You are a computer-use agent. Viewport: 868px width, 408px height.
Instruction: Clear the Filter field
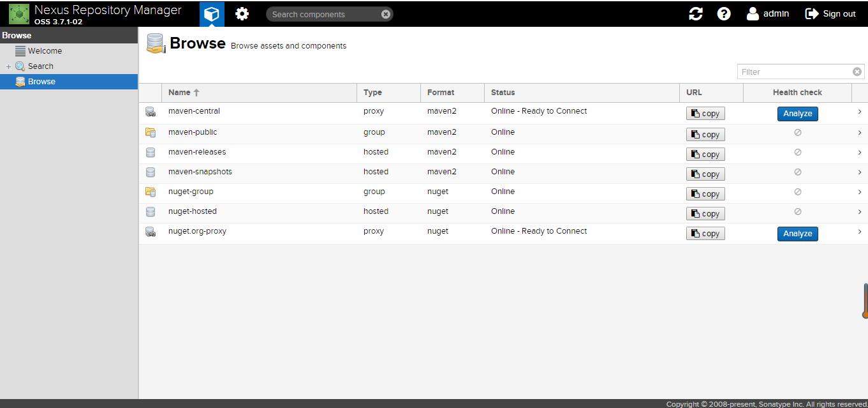[x=857, y=72]
